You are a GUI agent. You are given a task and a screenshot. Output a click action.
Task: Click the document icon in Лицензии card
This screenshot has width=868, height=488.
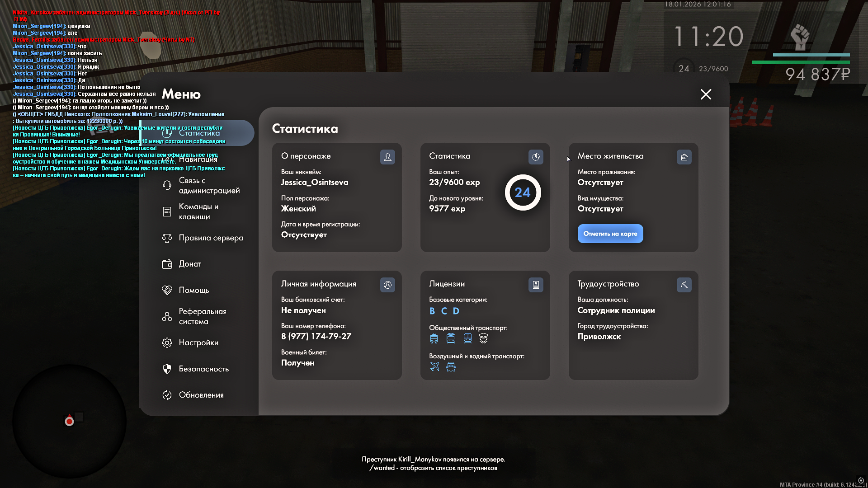[x=536, y=285]
